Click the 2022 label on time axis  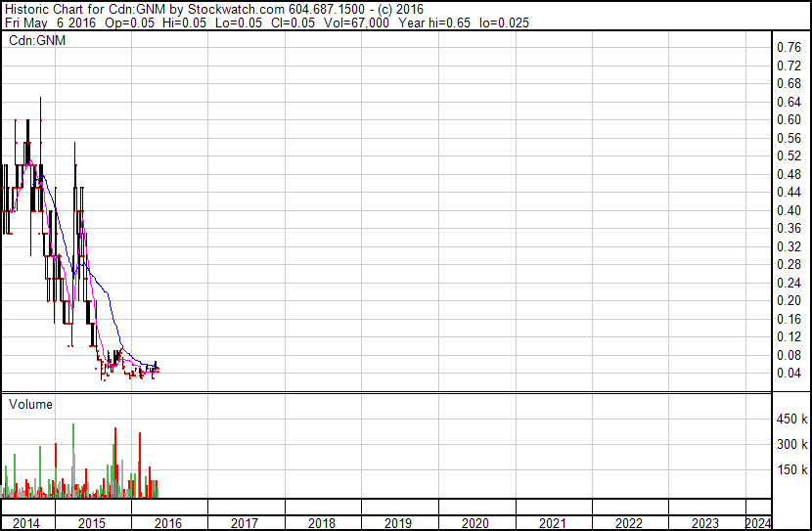tap(629, 523)
